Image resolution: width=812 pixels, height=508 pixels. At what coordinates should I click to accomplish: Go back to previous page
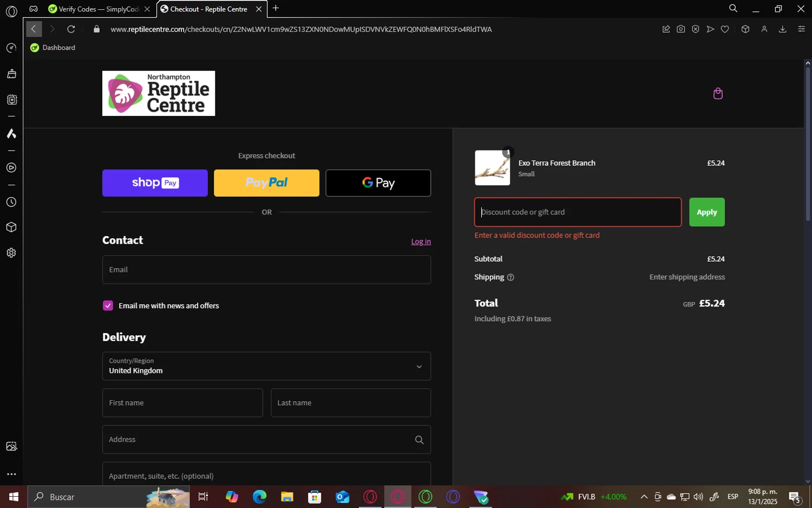(34, 29)
